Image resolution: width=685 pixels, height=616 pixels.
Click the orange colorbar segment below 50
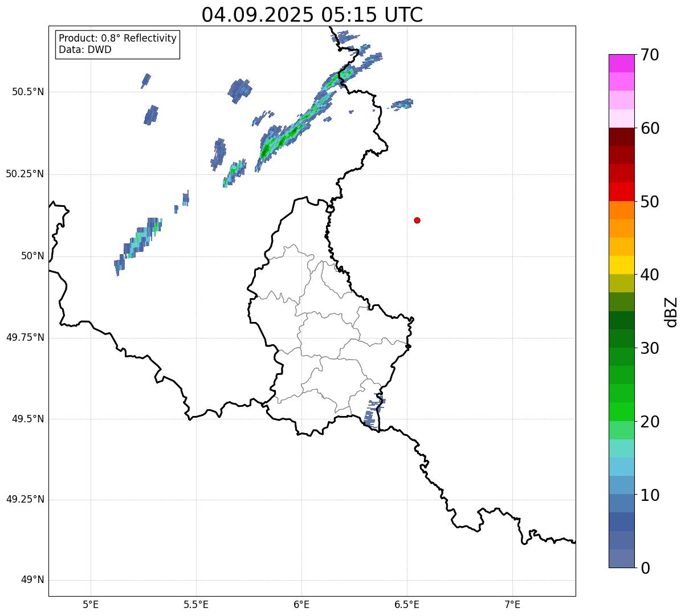[622, 210]
